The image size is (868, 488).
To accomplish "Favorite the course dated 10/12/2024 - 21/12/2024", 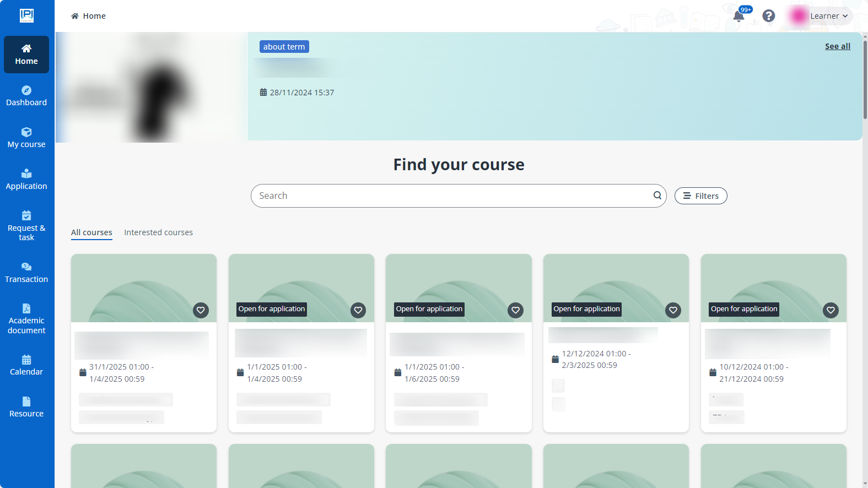I will click(x=831, y=310).
